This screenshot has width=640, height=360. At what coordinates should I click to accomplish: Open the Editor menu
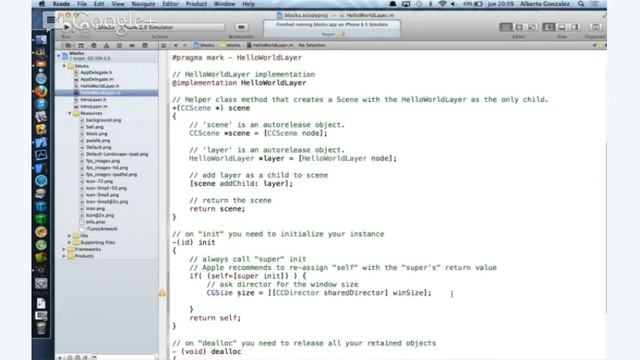point(171,4)
